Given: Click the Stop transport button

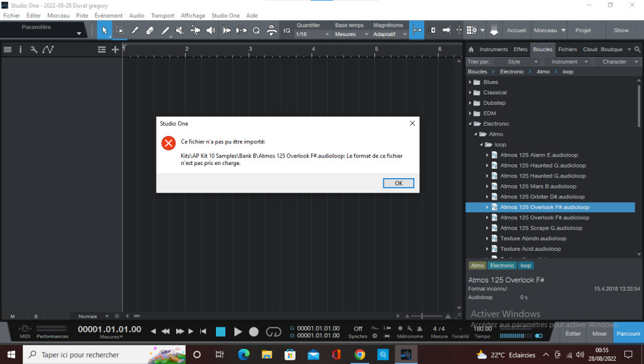Looking at the screenshot, I should point(220,332).
